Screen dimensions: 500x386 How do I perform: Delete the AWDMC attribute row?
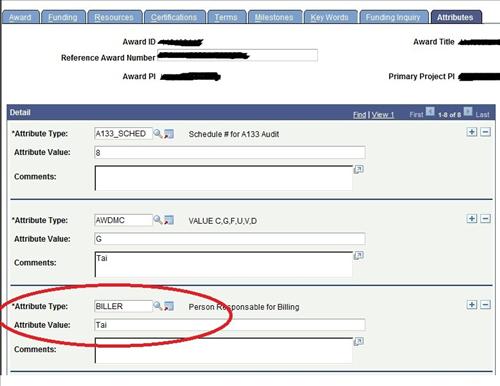pos(485,219)
